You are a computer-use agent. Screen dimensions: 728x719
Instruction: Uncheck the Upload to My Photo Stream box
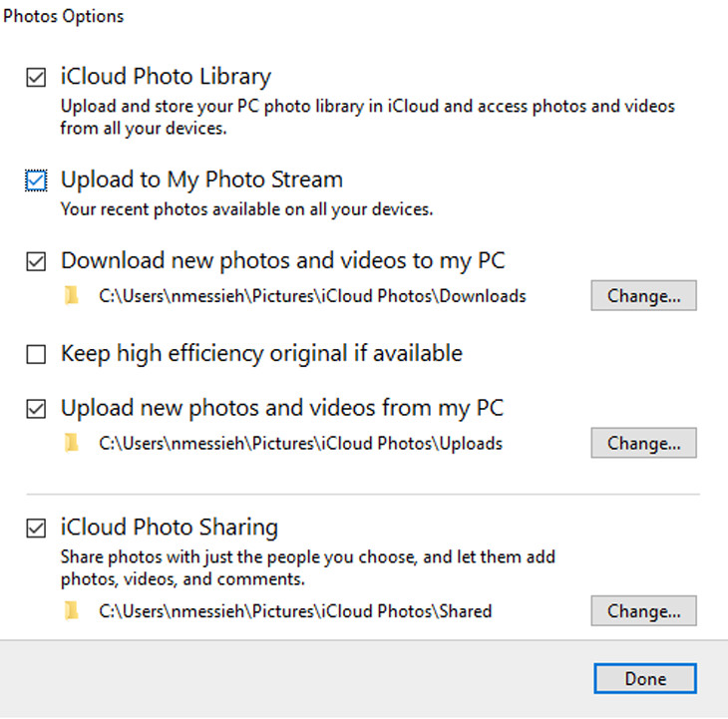(x=36, y=180)
